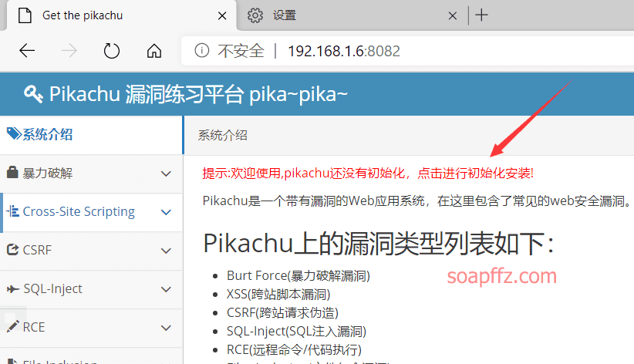Screen dimensions: 634x364
Task: Open the browser home page icon
Action: pos(154,51)
